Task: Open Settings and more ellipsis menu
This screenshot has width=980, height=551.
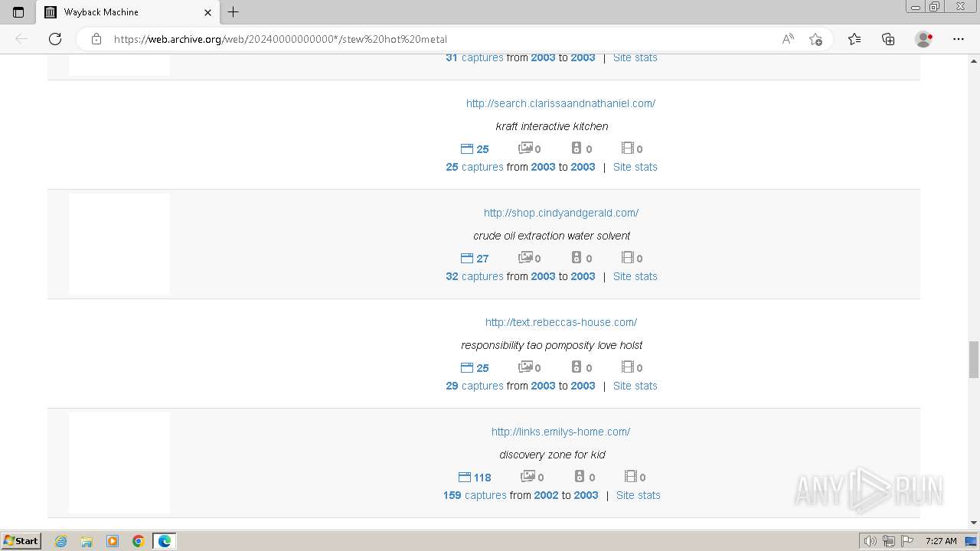Action: [x=959, y=39]
